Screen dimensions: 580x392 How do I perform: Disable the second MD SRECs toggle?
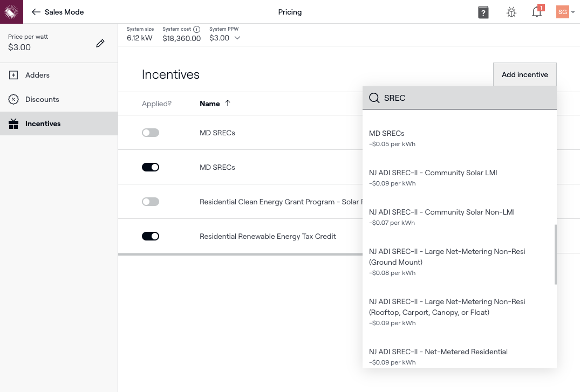(x=151, y=167)
